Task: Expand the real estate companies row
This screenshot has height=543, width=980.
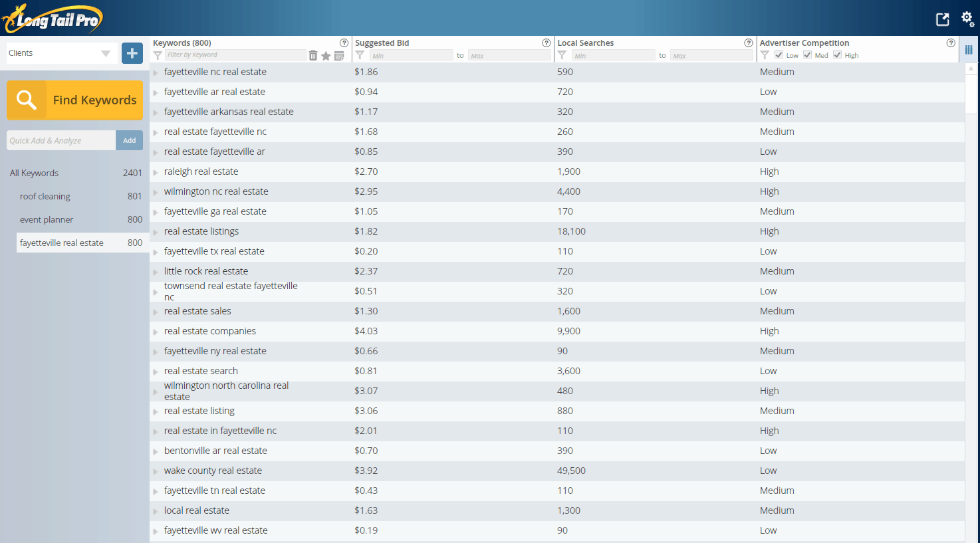Action: (x=156, y=332)
